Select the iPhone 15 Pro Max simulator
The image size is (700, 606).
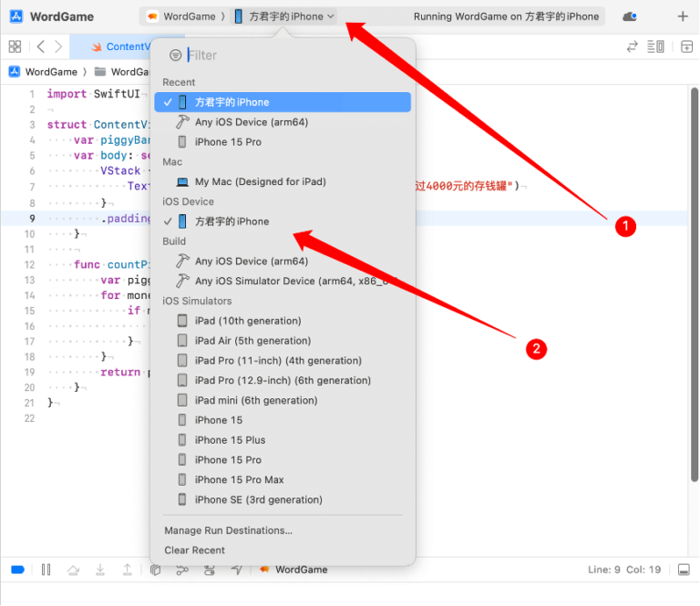coord(283,479)
